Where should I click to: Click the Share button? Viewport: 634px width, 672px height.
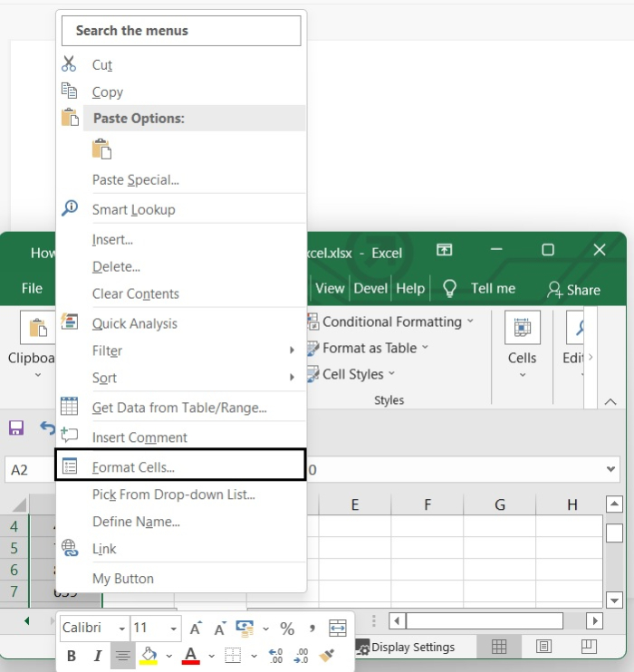tap(573, 290)
